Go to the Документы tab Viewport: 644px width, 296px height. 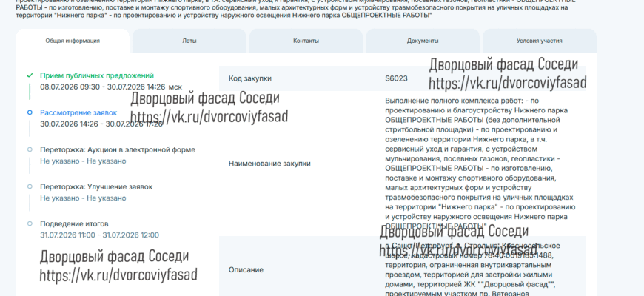coord(423,41)
